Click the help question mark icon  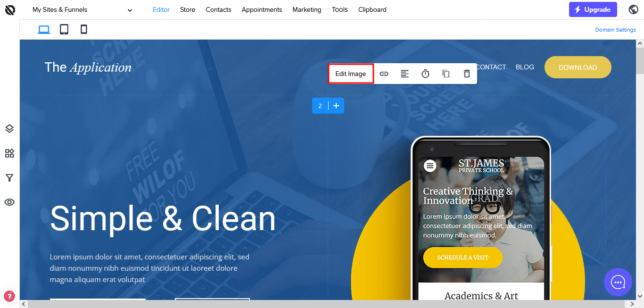tap(9, 296)
